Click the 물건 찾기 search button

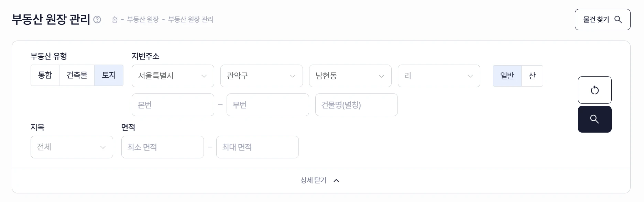click(602, 20)
